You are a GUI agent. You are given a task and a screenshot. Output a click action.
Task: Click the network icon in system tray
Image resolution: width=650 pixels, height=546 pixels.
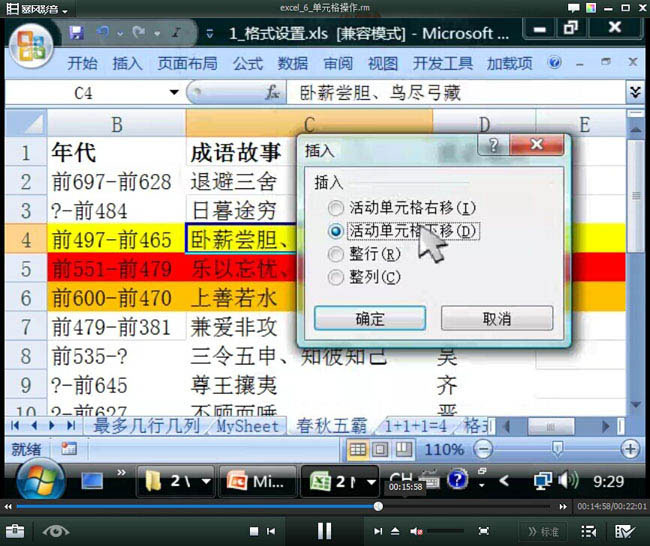pyautogui.click(x=543, y=481)
